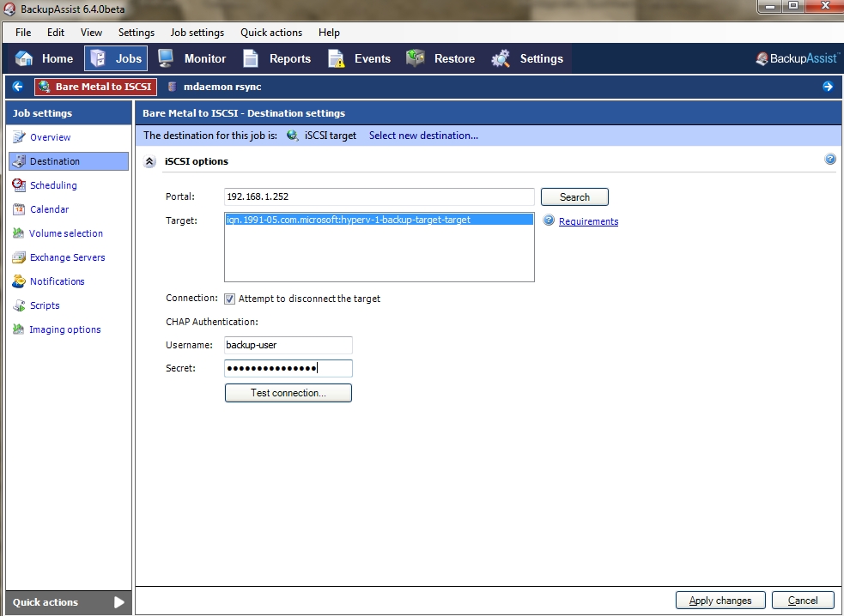
Task: Click the Restore icon
Action: [416, 58]
